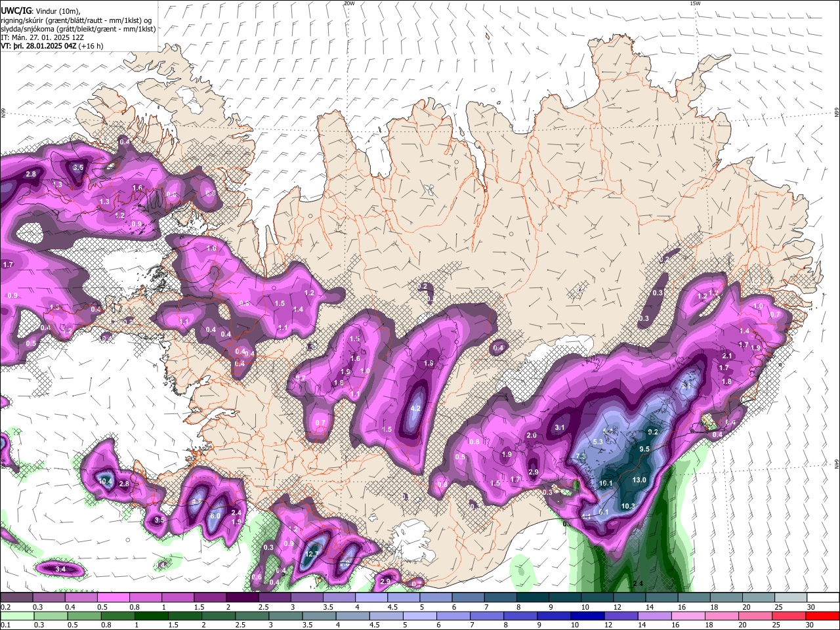
Task: Pick upper legend swatch between 20 and 25
Action: pyautogui.click(x=759, y=597)
